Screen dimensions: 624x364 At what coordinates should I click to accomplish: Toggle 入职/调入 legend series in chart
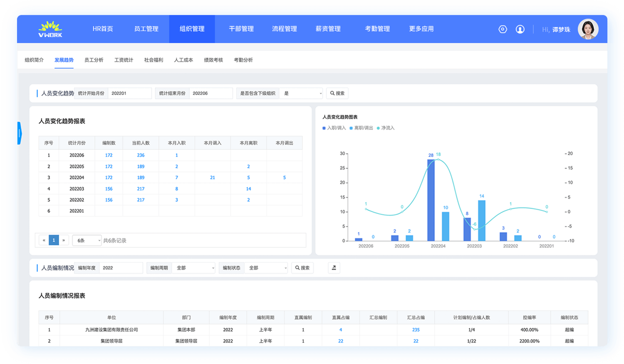[x=334, y=128]
